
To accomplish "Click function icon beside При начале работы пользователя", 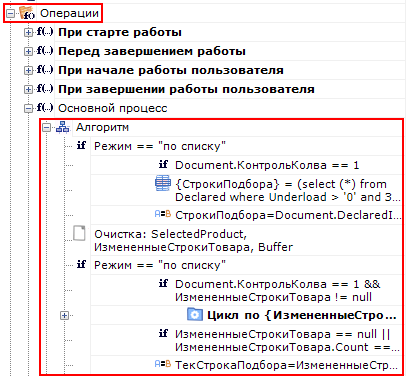I will tap(45, 70).
